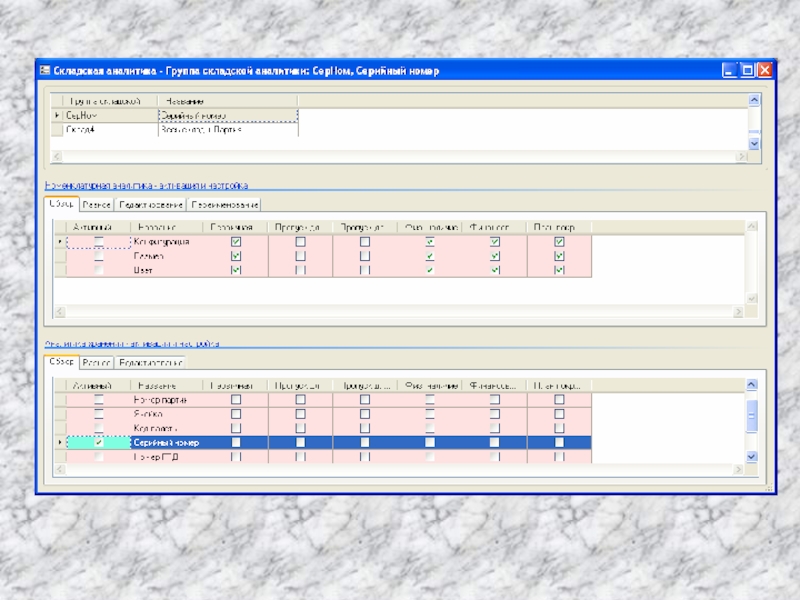Viewport: 800px width, 600px height.
Task: Minimize the Складская аналитика window
Action: tap(730, 70)
